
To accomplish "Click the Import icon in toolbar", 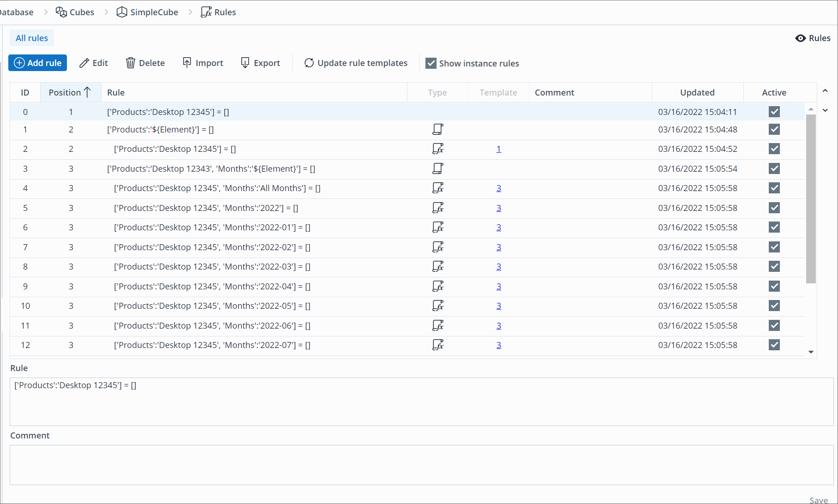I will (187, 62).
